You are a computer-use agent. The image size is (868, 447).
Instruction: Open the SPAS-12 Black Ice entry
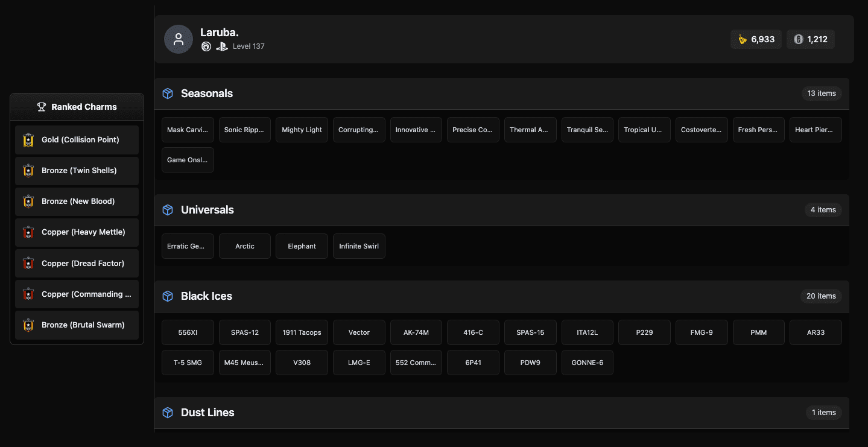244,332
